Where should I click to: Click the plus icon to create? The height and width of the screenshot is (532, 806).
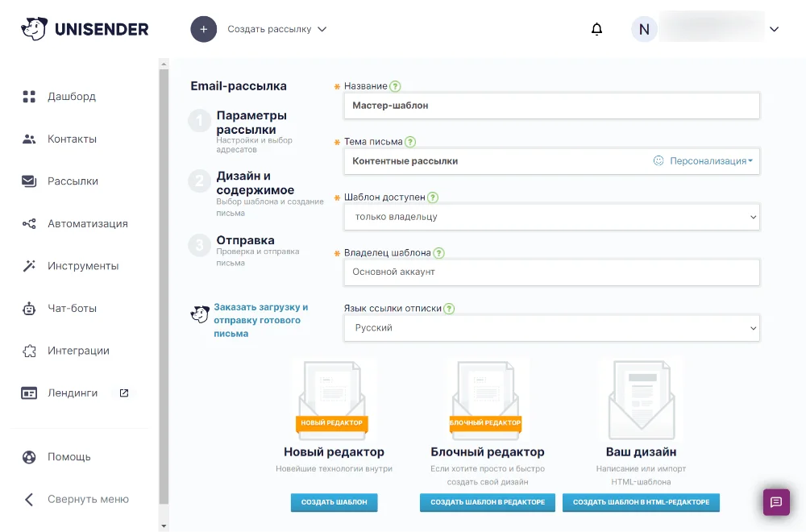(204, 29)
